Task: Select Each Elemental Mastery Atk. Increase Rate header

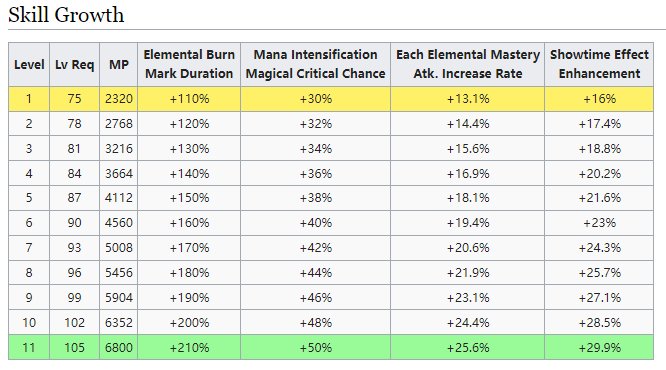Action: click(x=468, y=65)
